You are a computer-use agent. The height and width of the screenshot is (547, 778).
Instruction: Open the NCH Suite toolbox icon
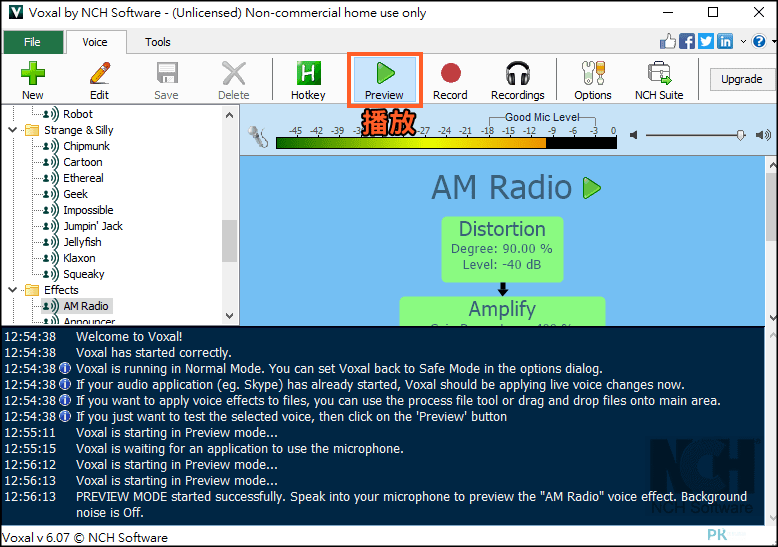pos(659,73)
